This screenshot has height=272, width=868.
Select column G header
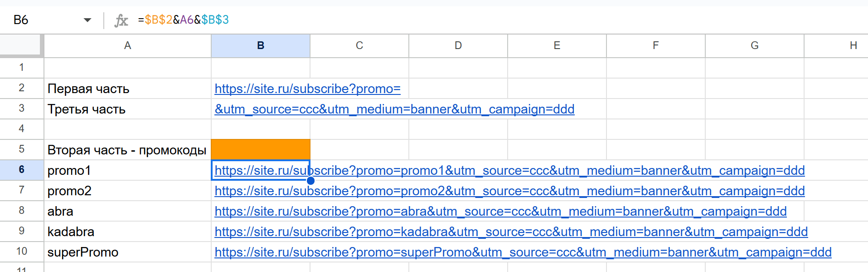(x=755, y=45)
